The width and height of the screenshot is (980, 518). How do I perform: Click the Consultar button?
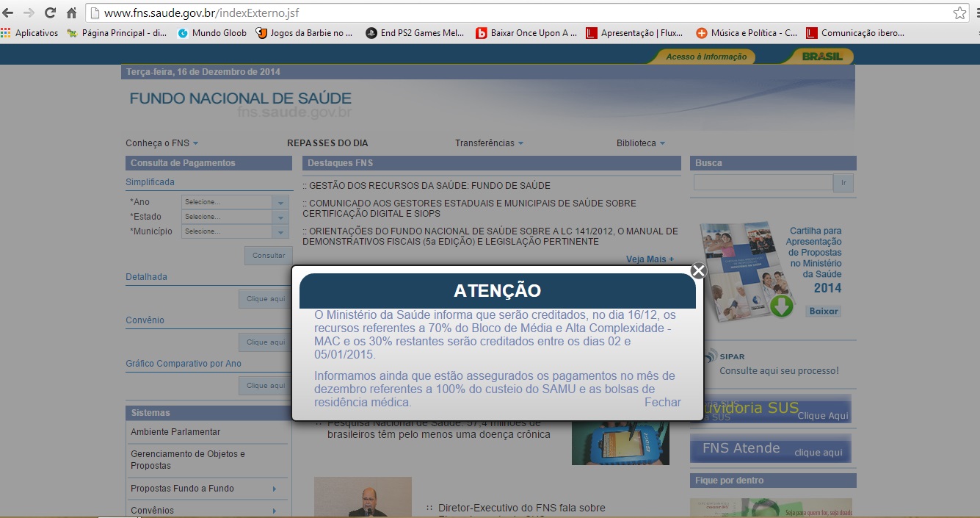[268, 256]
